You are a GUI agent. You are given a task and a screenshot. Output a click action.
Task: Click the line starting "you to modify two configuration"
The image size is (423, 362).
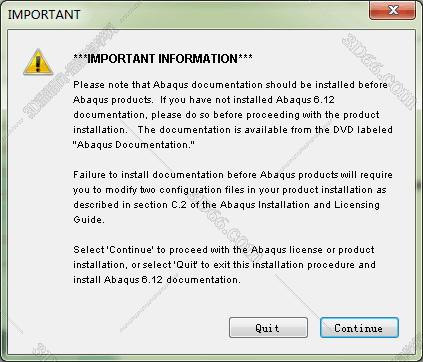(x=230, y=190)
